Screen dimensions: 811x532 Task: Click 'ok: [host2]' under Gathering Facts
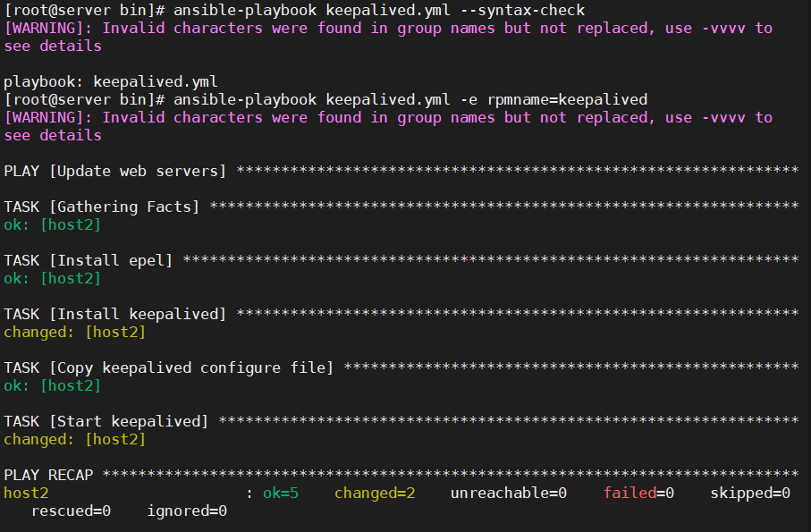pos(52,225)
